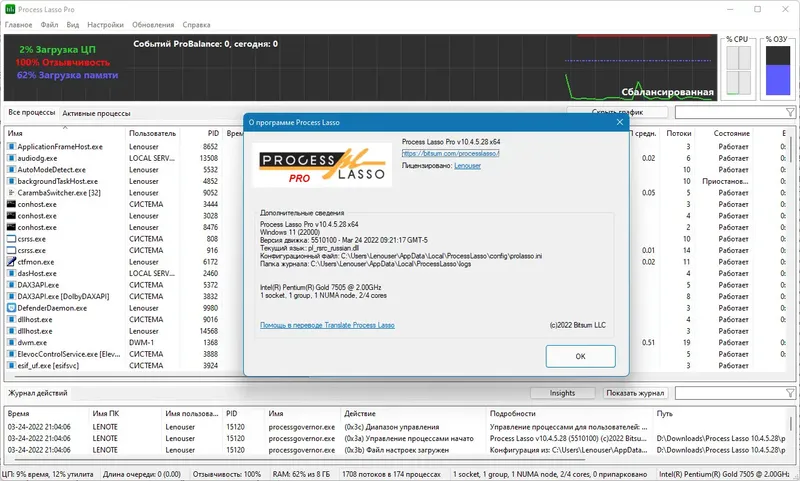Select the first conhost.exe console icon
Image resolution: width=800 pixels, height=481 pixels.
coord(11,204)
